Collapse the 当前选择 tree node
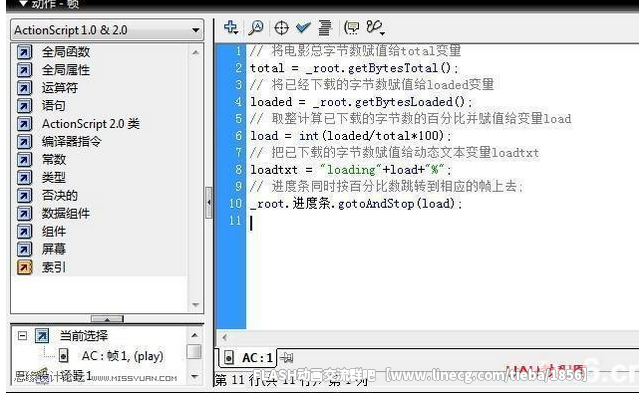Screen dimensions: 639x394 coord(22,336)
